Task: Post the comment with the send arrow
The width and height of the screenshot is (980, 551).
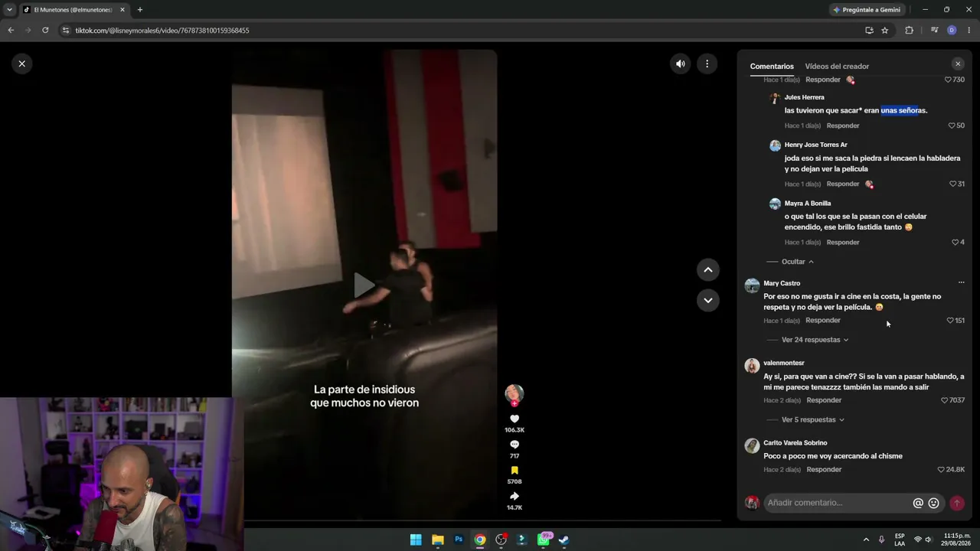Action: [957, 503]
